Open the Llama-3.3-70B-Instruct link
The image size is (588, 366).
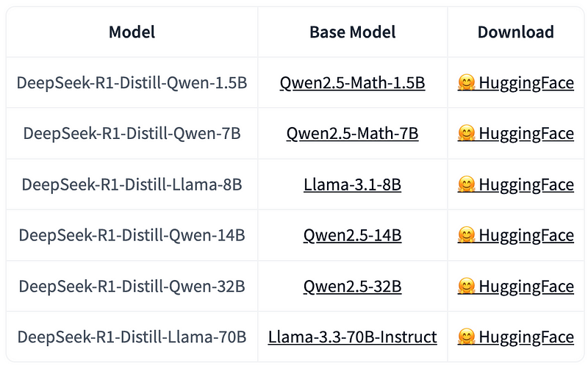(352, 337)
